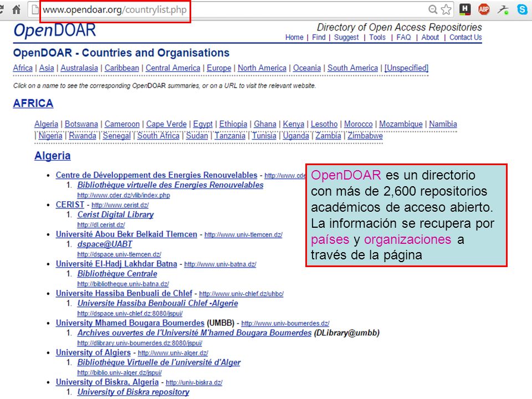
Task: Click the OpenDOAR logo
Action: [x=55, y=30]
